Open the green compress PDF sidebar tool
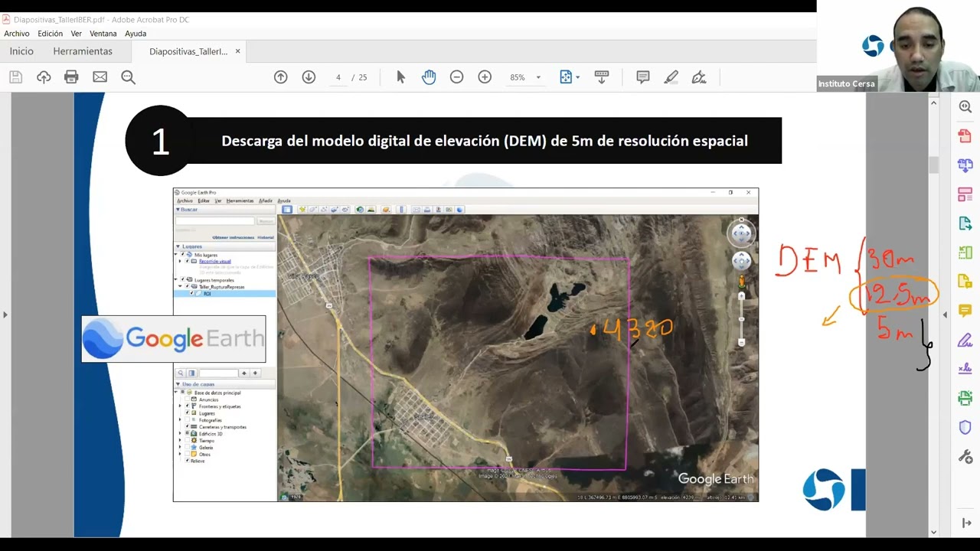The image size is (980, 551). tap(965, 253)
